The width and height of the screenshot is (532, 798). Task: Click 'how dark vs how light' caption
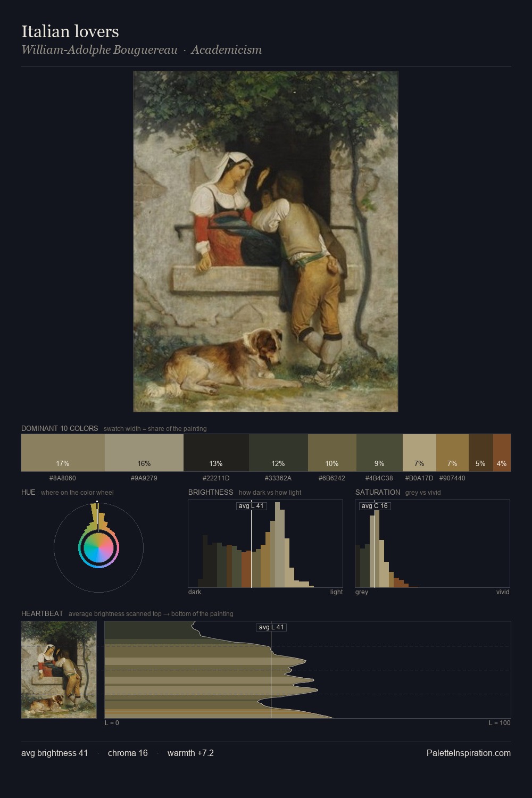click(x=270, y=493)
